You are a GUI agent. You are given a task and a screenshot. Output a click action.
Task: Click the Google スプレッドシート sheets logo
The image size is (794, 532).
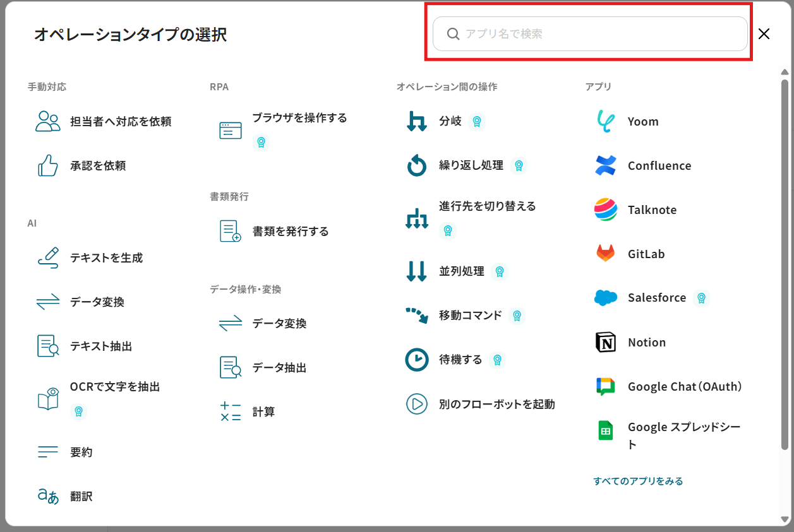606,430
